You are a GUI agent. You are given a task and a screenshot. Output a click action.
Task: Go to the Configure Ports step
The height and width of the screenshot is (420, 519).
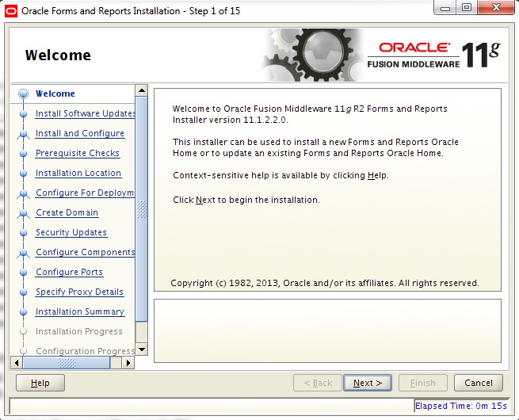pyautogui.click(x=69, y=273)
